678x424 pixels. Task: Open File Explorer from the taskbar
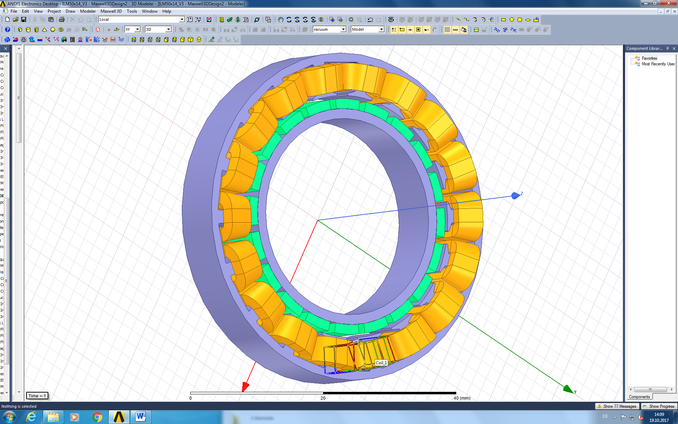click(x=53, y=417)
